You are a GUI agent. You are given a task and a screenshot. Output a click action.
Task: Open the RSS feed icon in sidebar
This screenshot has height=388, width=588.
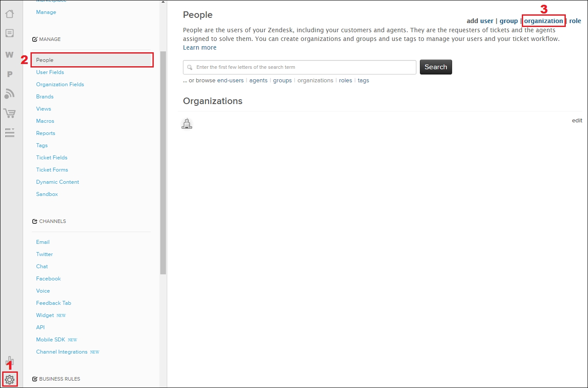[10, 93]
